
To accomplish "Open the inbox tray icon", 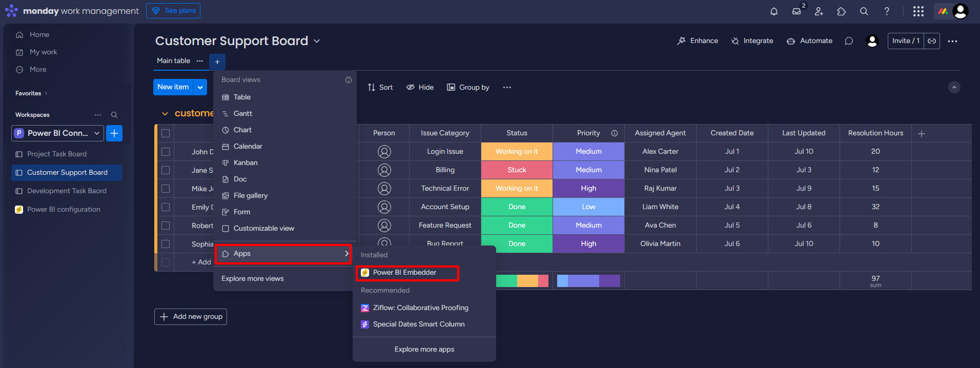I will (797, 11).
